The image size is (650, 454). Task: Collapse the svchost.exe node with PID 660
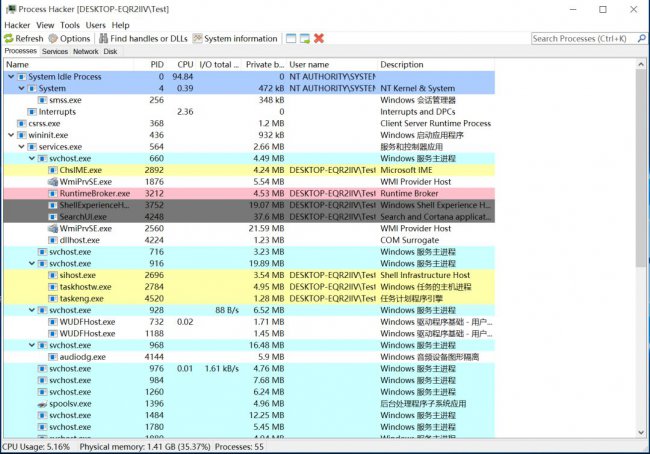tap(32, 158)
